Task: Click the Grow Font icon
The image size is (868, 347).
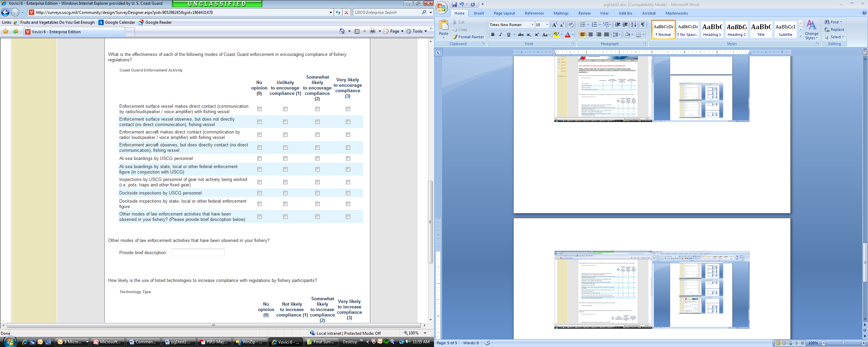Action: click(x=554, y=25)
